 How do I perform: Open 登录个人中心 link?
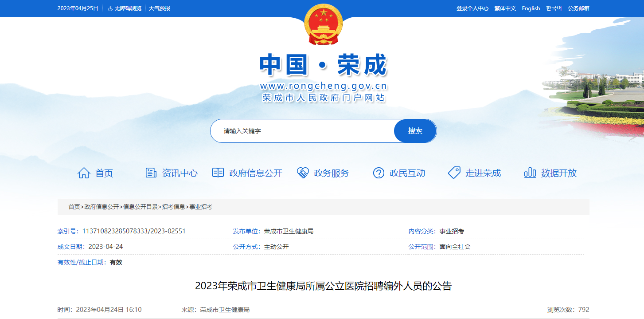coord(472,8)
